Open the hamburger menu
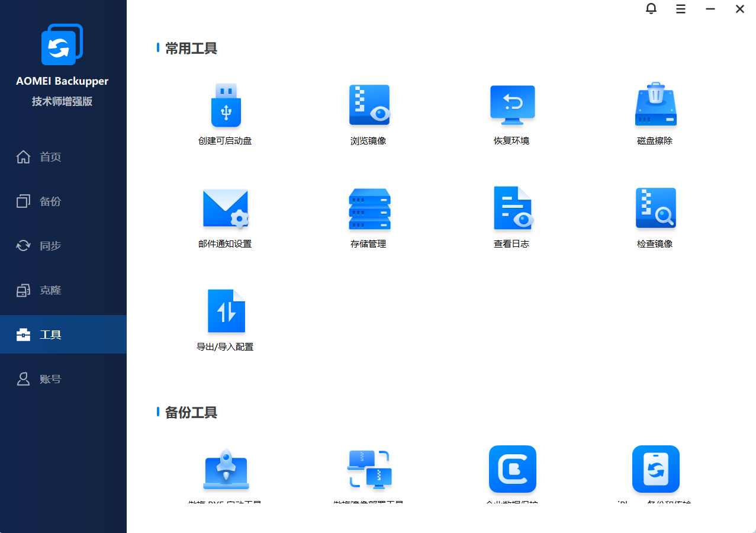Screen dimensions: 756x533 tap(680, 9)
